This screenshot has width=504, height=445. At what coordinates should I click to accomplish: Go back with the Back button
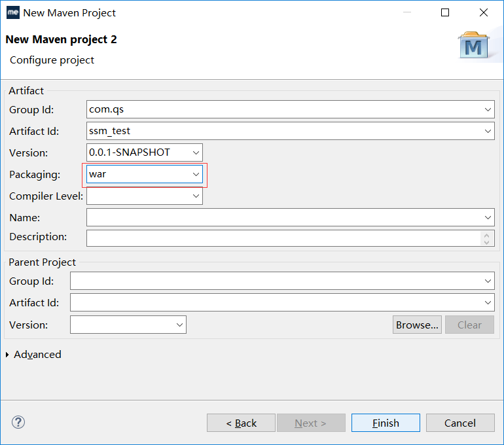(241, 423)
